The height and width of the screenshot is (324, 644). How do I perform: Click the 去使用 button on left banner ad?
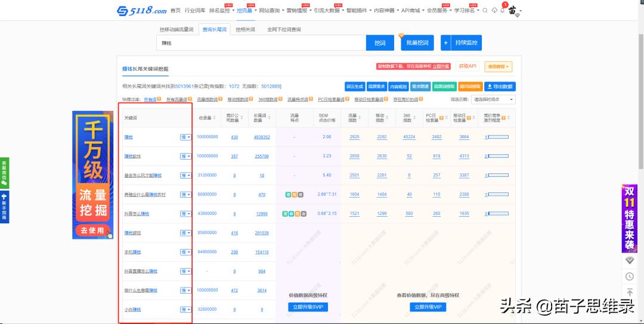coord(93,230)
